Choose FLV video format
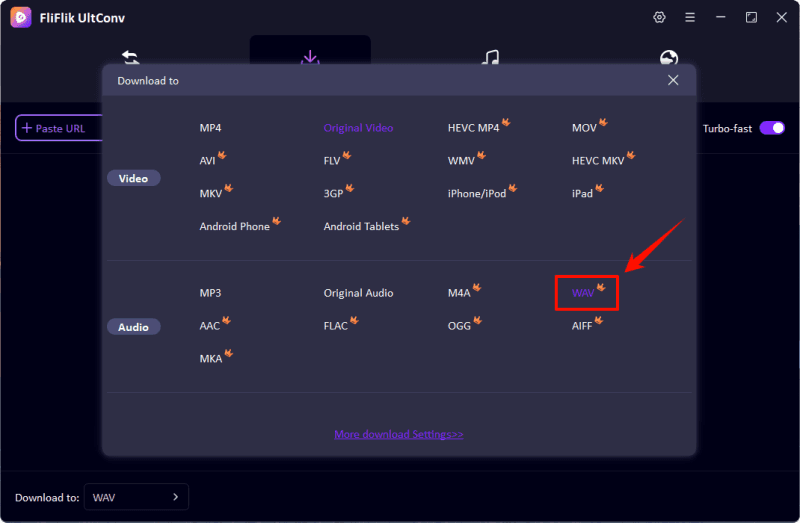The width and height of the screenshot is (800, 523). [x=332, y=161]
